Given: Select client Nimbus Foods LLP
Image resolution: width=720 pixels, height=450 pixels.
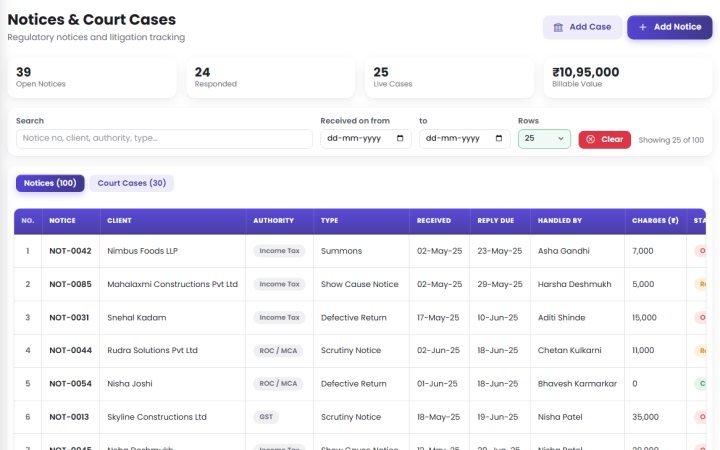Looking at the screenshot, I should (x=142, y=251).
